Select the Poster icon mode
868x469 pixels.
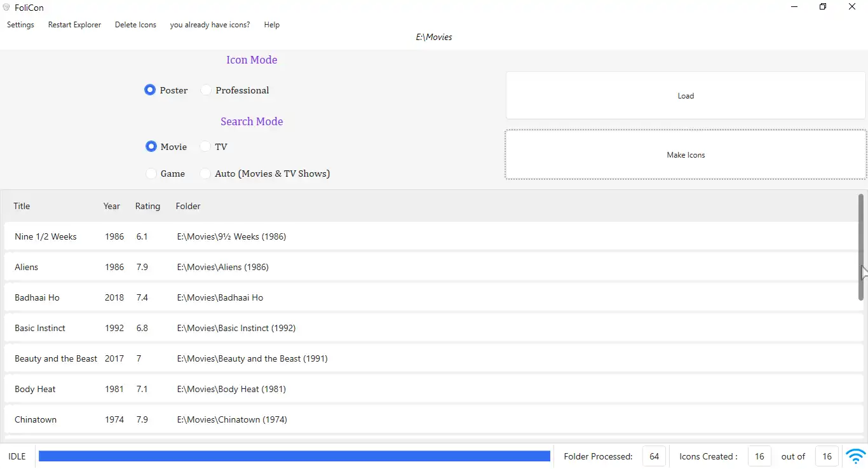(x=150, y=90)
